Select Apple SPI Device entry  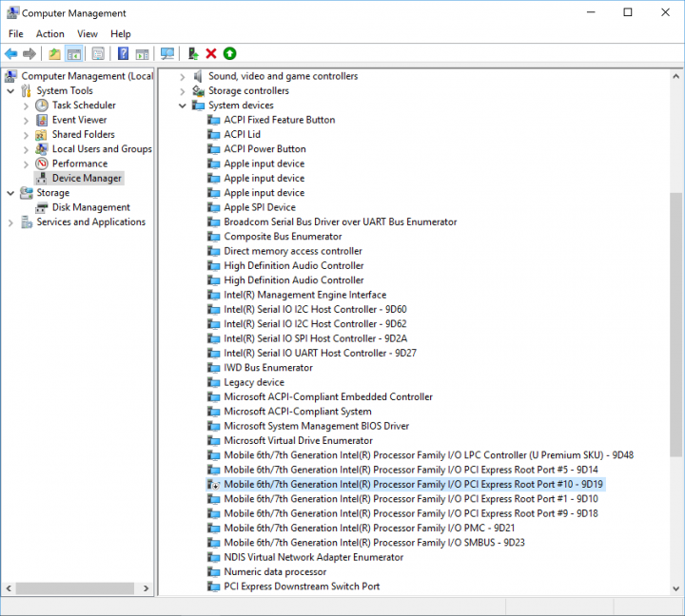coord(260,207)
